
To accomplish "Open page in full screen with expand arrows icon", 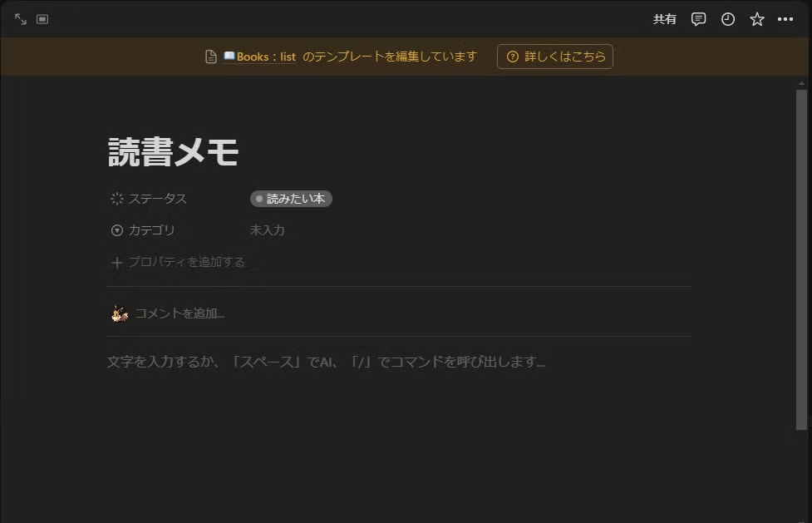I will tap(21, 19).
